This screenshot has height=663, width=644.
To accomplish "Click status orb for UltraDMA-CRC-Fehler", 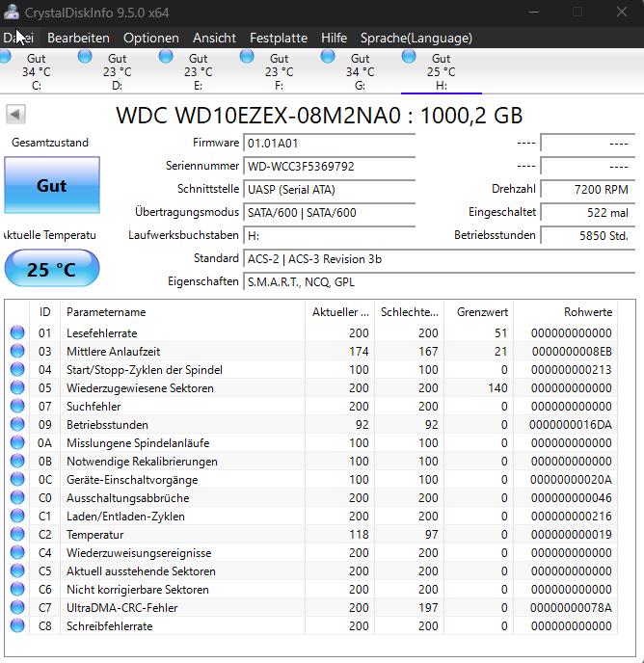I will [x=17, y=608].
